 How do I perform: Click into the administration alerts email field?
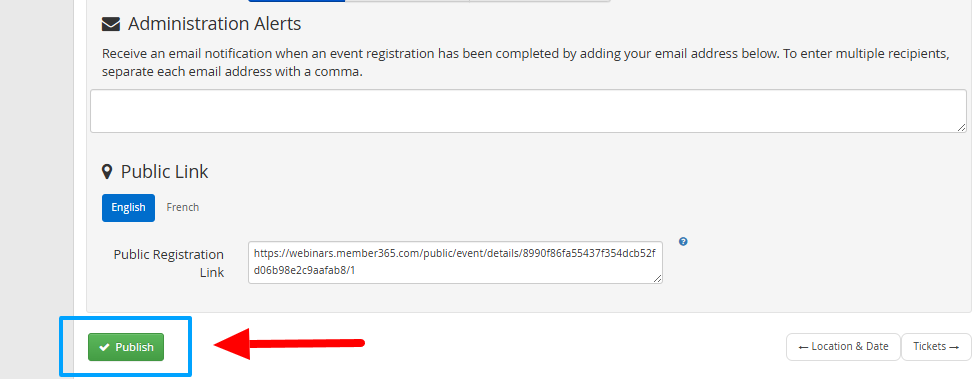[528, 111]
